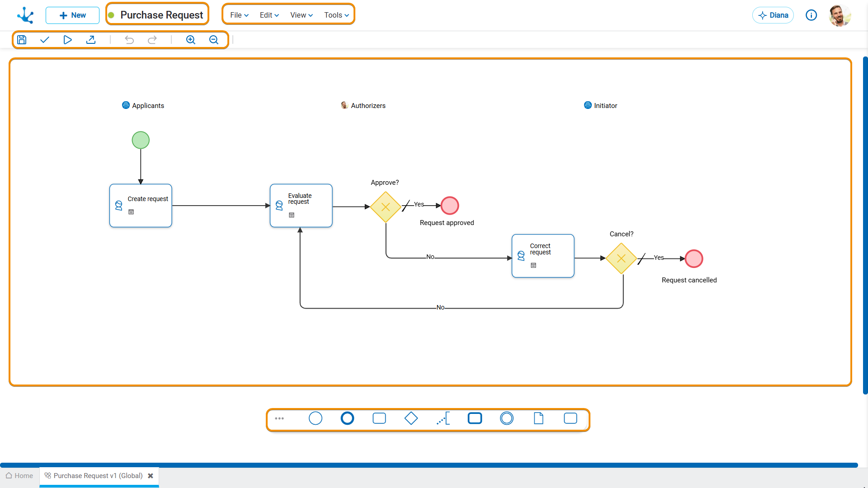Undo the last action

pyautogui.click(x=129, y=40)
